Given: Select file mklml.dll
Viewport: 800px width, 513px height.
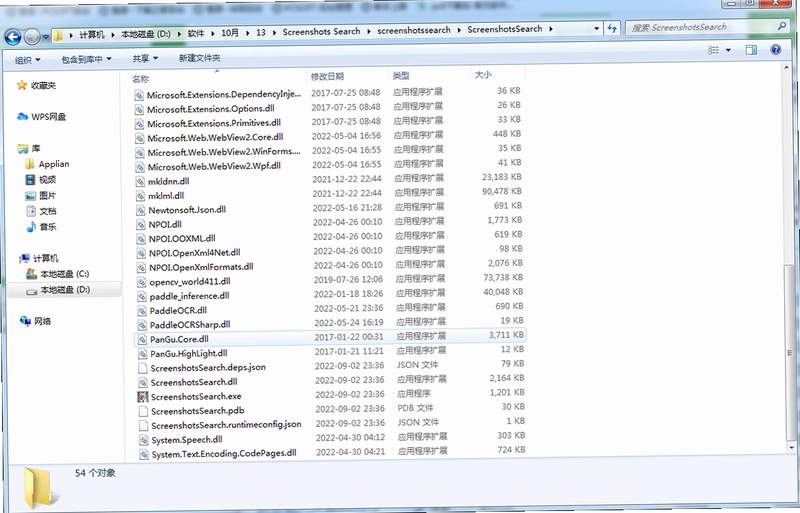Looking at the screenshot, I should click(x=166, y=196).
